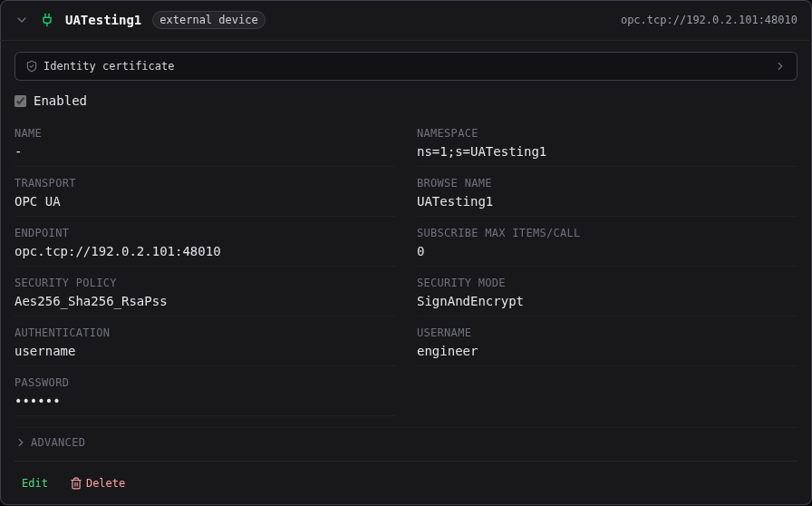Click the Enabled label text

[x=60, y=101]
